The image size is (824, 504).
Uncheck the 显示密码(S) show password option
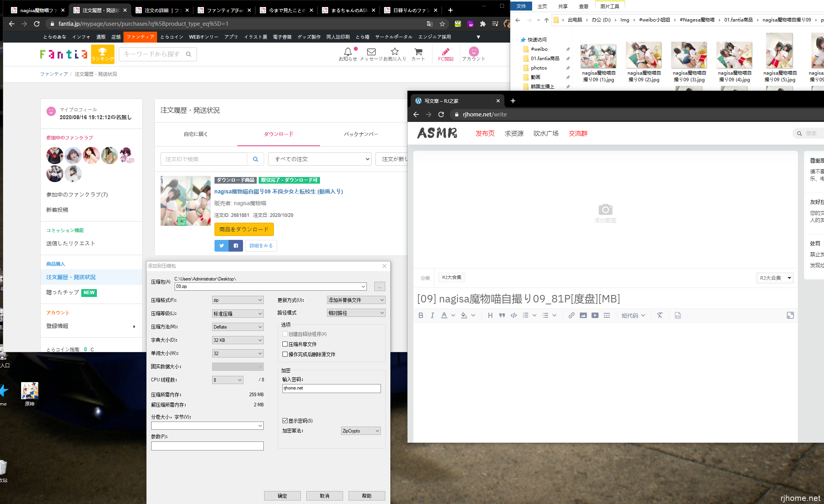(286, 420)
